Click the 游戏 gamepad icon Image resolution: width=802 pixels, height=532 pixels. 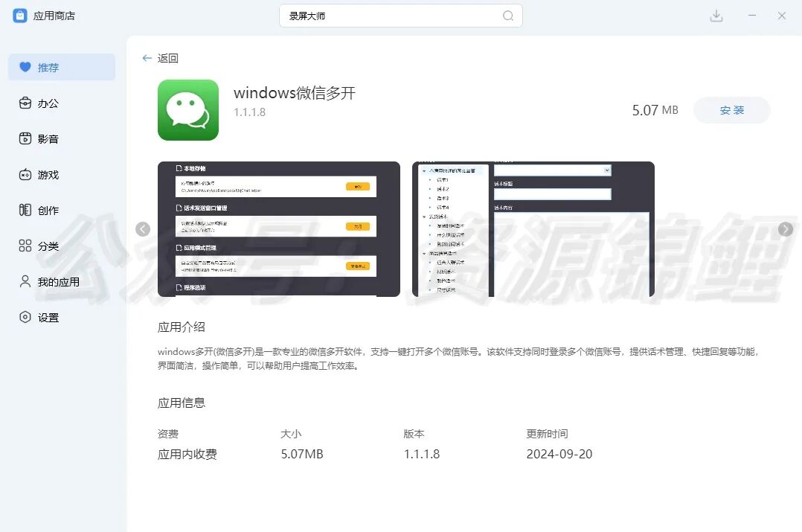pyautogui.click(x=25, y=175)
